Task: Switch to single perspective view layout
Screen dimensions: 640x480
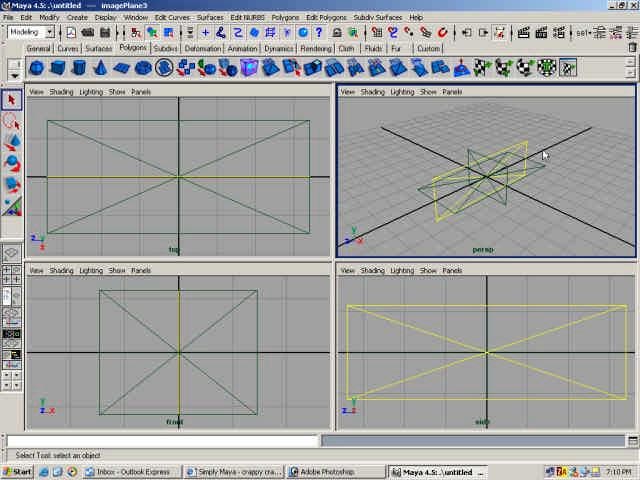Action: pyautogui.click(x=12, y=254)
